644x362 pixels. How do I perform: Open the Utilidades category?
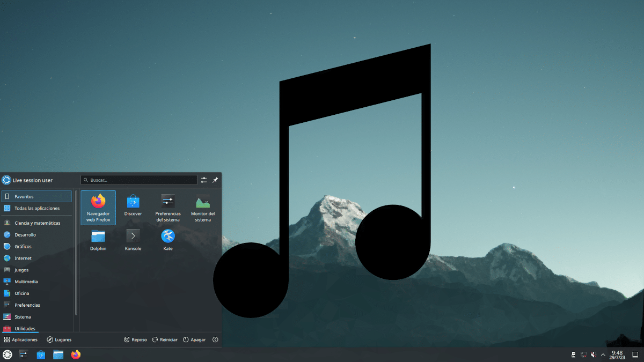click(36, 328)
